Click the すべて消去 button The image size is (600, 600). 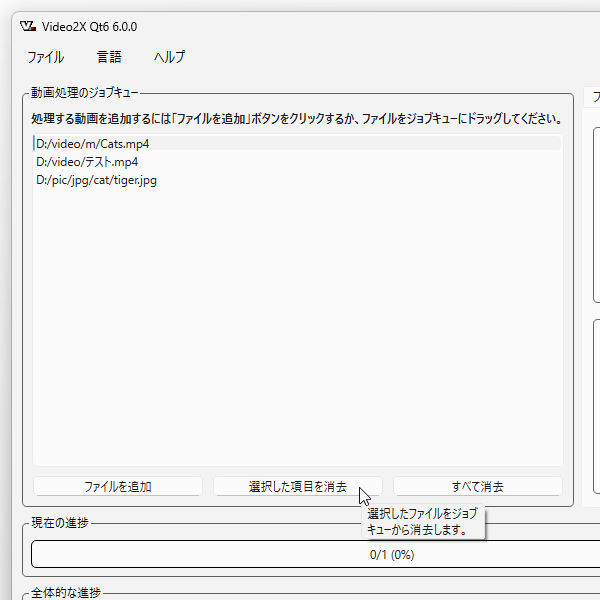(478, 486)
